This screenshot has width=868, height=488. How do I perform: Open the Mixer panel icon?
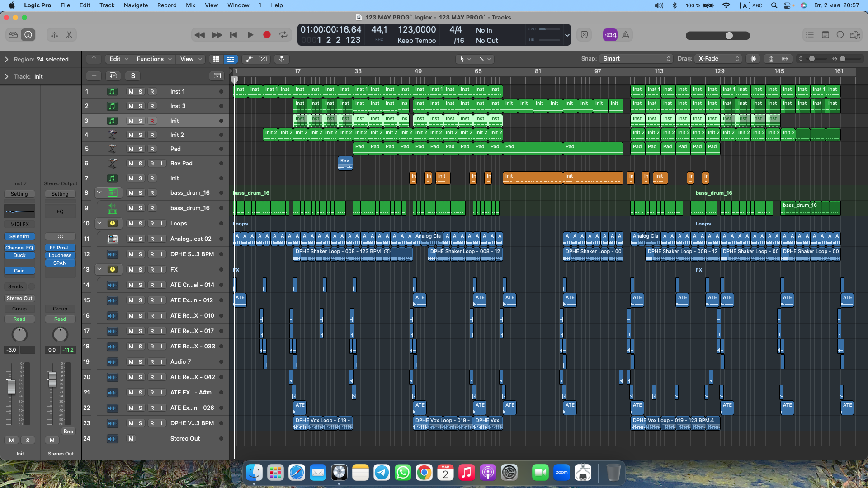tap(54, 35)
